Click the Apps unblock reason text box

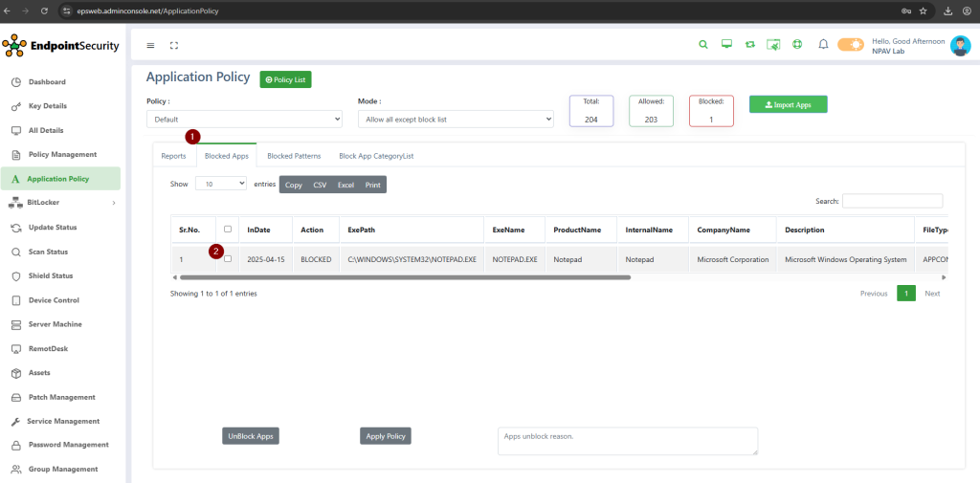point(627,440)
